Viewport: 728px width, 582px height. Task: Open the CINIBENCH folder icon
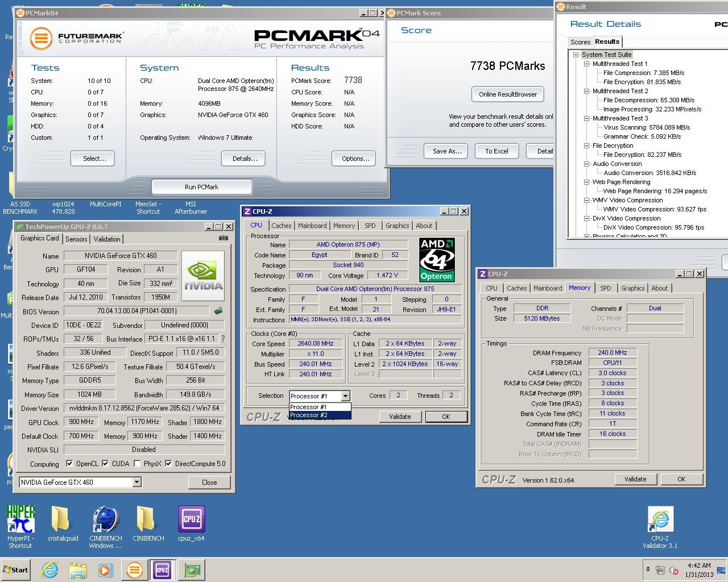(x=148, y=523)
